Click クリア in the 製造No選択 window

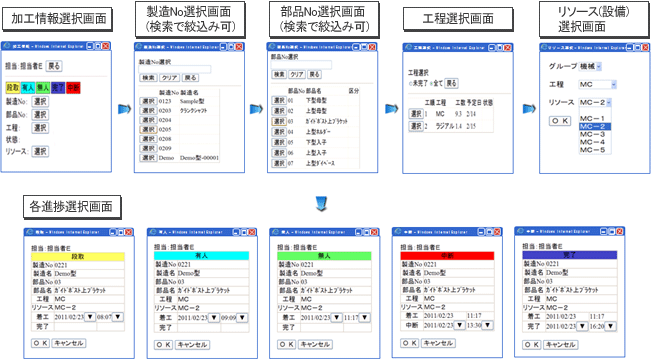tap(169, 78)
